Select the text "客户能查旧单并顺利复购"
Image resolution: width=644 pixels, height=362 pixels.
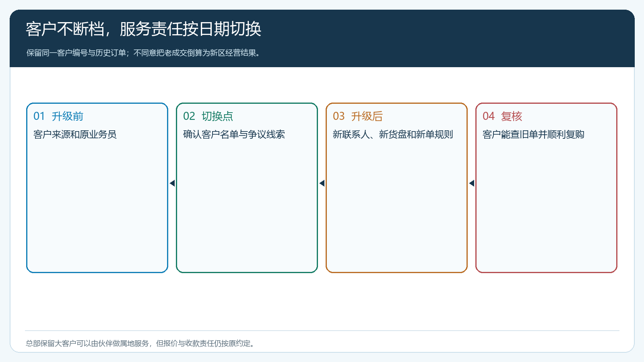pyautogui.click(x=533, y=134)
